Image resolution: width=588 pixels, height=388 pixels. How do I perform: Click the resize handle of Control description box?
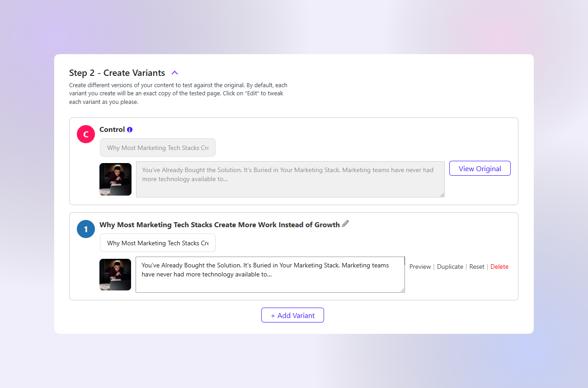442,195
